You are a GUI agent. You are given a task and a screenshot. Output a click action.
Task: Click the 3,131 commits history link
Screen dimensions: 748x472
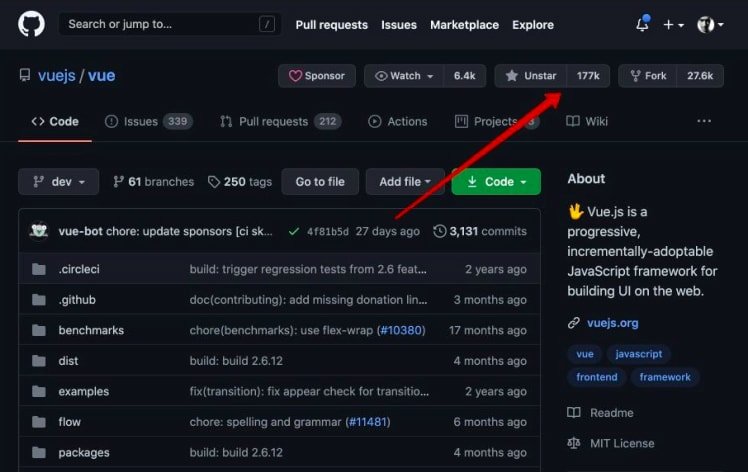480,231
